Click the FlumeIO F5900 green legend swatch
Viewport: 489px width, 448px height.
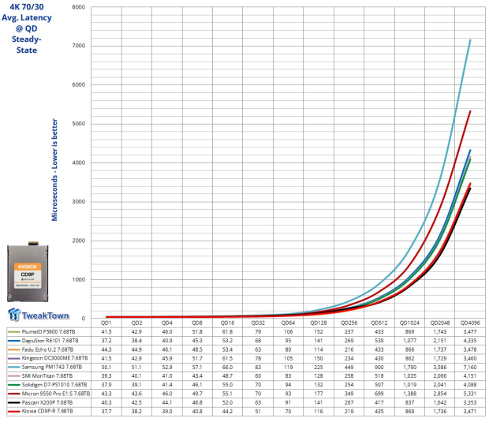(x=14, y=331)
